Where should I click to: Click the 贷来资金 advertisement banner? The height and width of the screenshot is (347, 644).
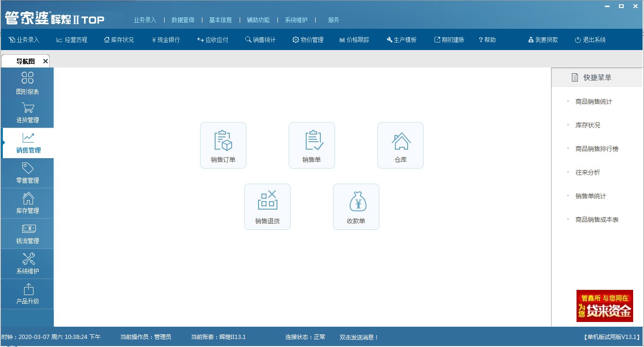(x=604, y=306)
